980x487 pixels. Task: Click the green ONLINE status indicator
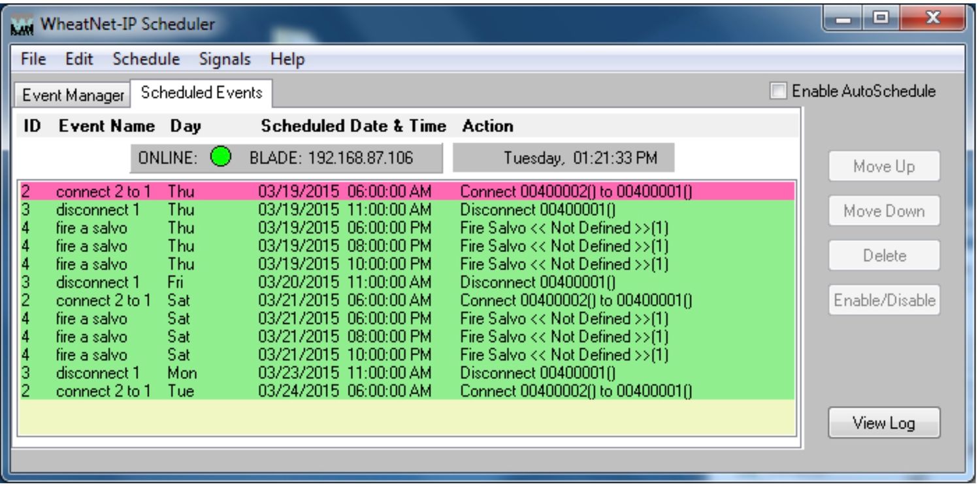[x=222, y=158]
